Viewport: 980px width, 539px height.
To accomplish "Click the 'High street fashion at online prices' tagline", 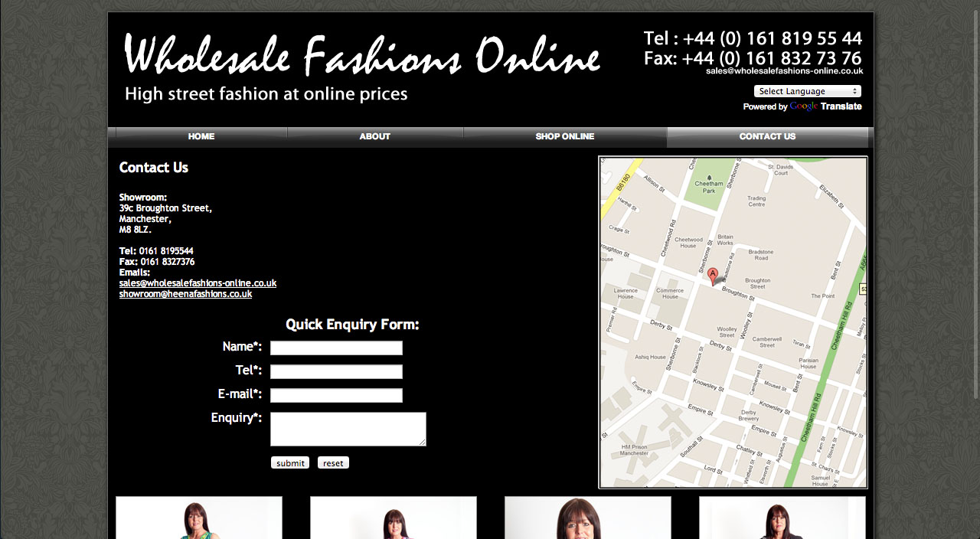I will tap(266, 94).
